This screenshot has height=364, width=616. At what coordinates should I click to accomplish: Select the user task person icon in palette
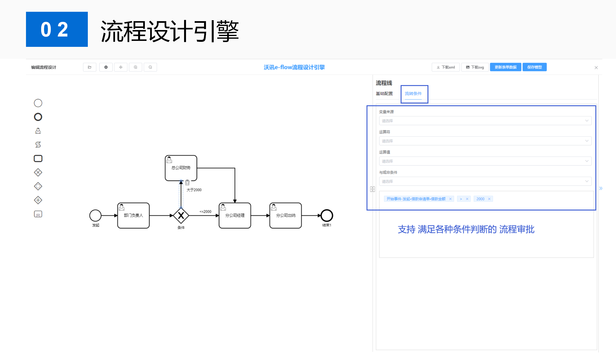click(x=38, y=131)
